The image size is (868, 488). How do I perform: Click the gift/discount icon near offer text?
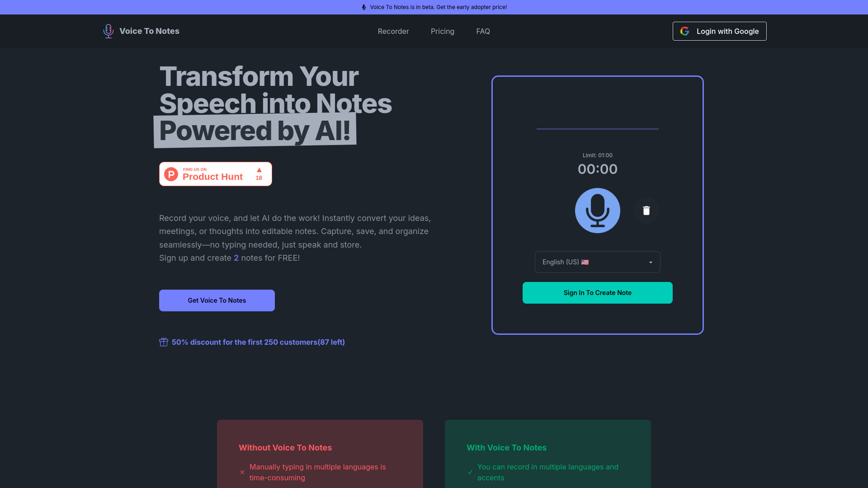point(164,342)
